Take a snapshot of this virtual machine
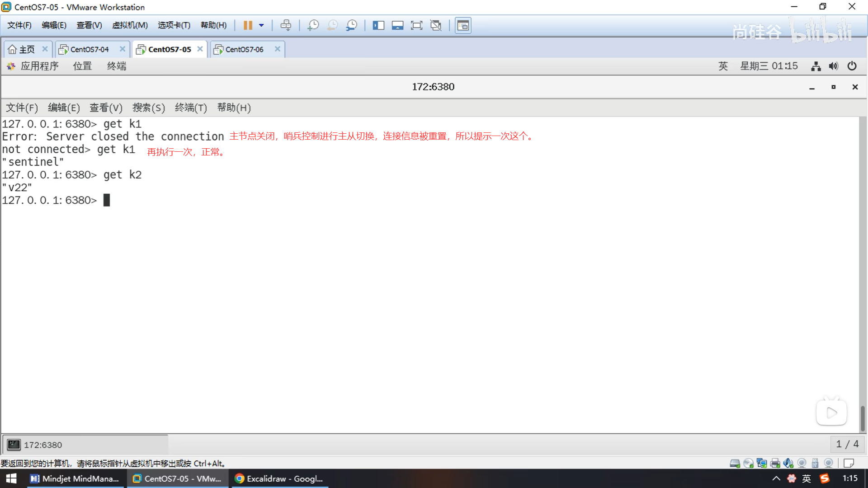868x488 pixels. click(313, 25)
